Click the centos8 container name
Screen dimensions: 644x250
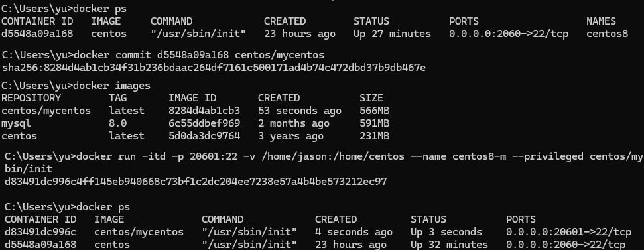tap(607, 34)
